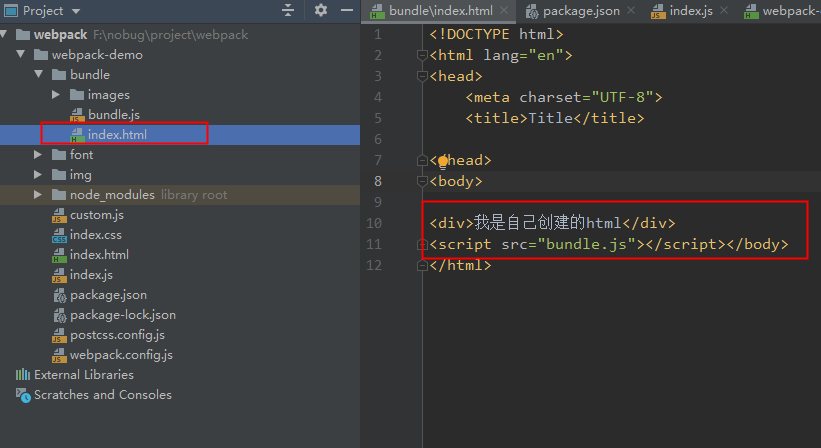Click the Project window icon
821x448 pixels.
click(11, 10)
